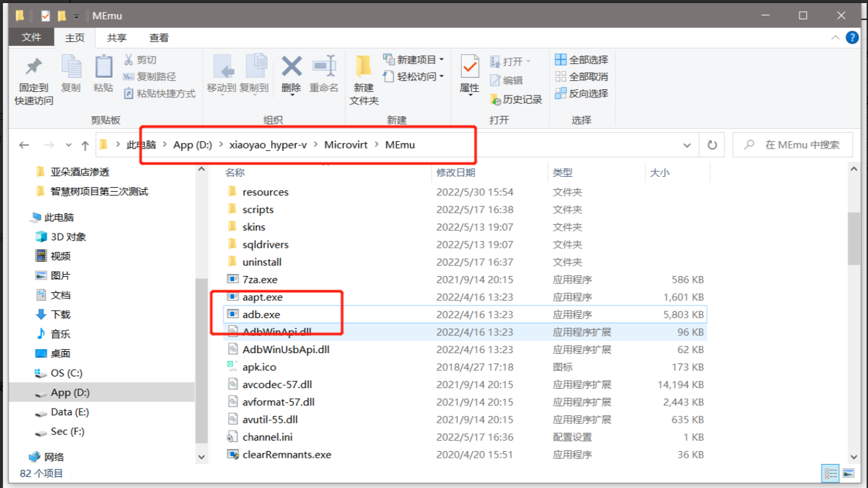Click Microvirt in the address bar
Viewport: 868px width, 488px height.
(x=346, y=145)
